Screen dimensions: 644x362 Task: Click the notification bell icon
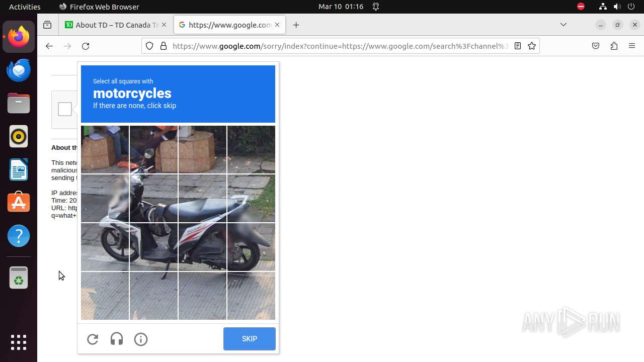point(376,7)
